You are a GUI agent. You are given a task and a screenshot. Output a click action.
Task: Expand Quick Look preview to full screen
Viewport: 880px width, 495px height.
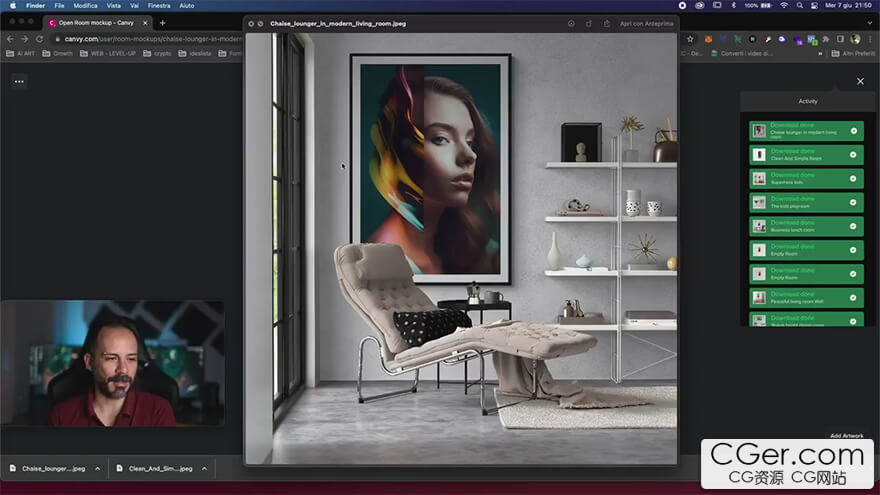pos(260,24)
